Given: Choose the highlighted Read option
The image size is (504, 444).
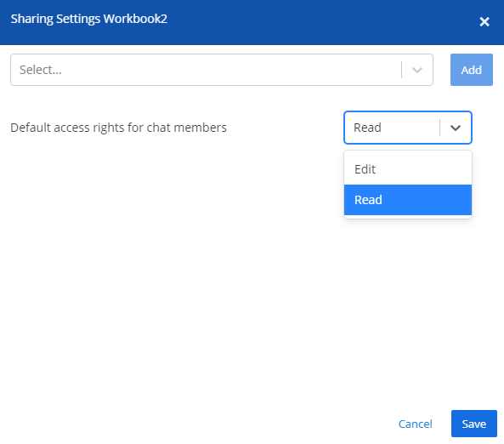Looking at the screenshot, I should pyautogui.click(x=408, y=200).
